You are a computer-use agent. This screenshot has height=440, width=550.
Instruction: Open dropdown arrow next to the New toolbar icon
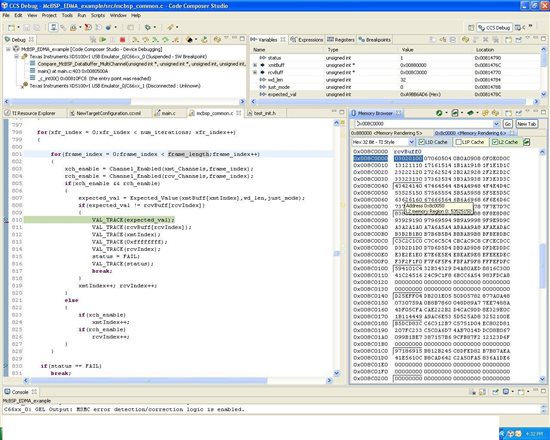coord(19,27)
